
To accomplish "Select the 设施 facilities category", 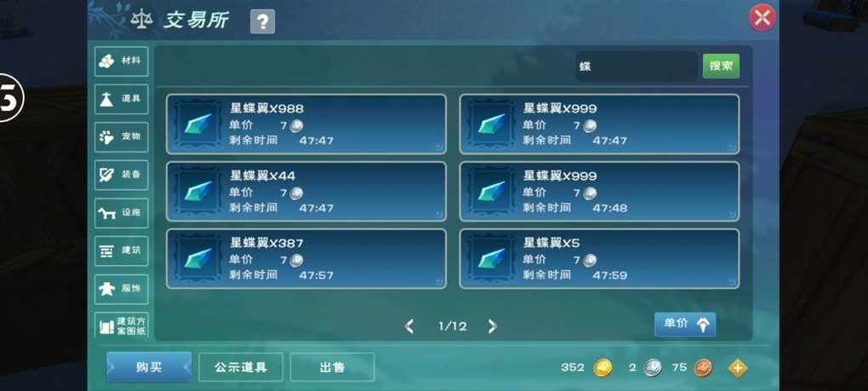I will tap(121, 213).
